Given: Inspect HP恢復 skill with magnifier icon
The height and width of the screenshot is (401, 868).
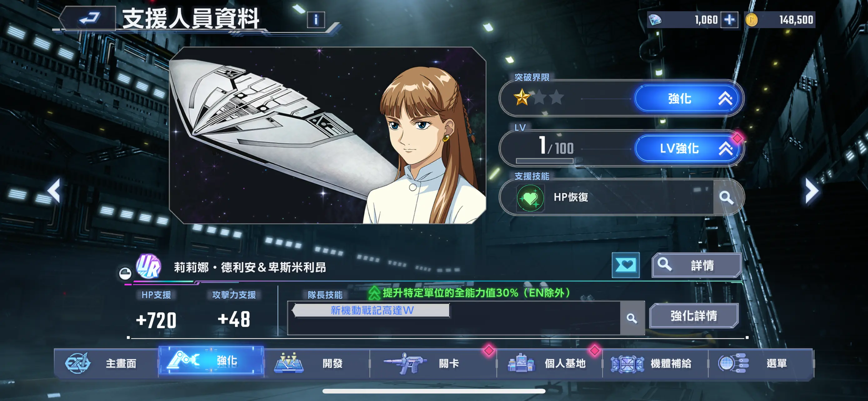Looking at the screenshot, I should point(726,197).
